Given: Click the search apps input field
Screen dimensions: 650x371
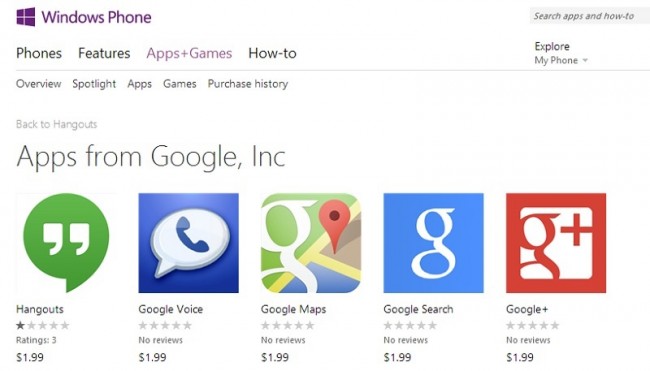Looking at the screenshot, I should point(589,16).
